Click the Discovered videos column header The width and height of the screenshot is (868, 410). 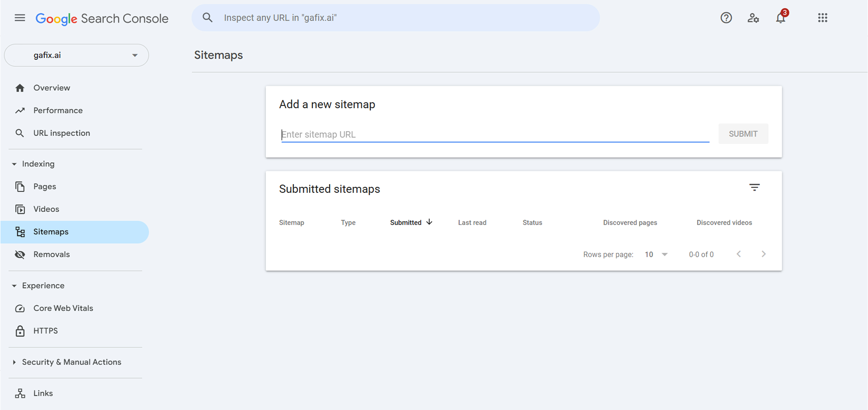pyautogui.click(x=724, y=222)
